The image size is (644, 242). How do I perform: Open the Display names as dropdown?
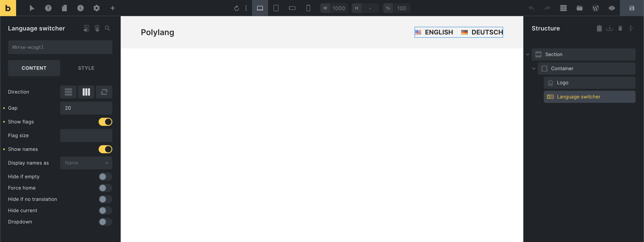click(x=86, y=163)
